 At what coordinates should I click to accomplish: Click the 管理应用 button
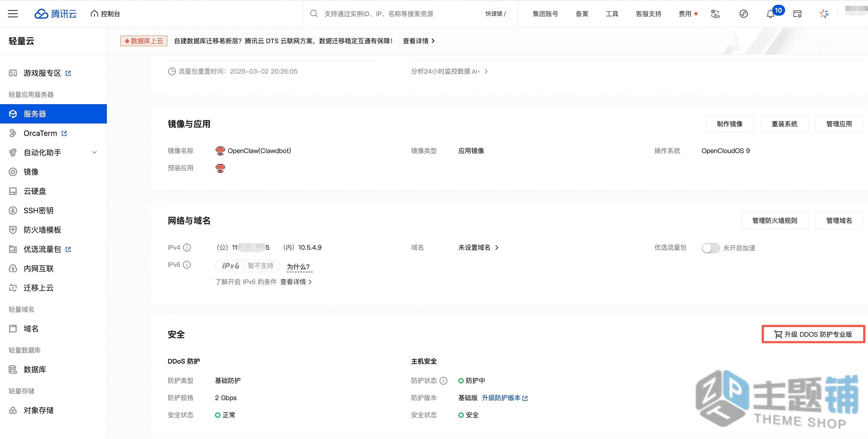[839, 124]
